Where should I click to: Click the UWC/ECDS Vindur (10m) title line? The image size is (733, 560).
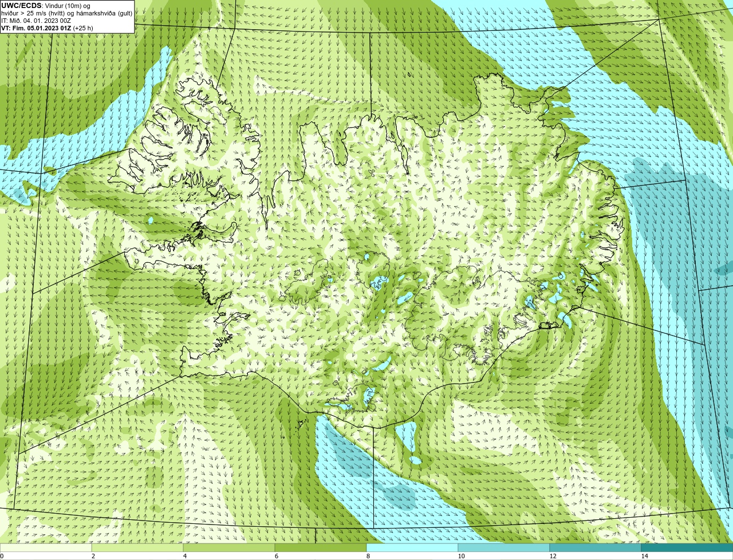[x=46, y=6]
